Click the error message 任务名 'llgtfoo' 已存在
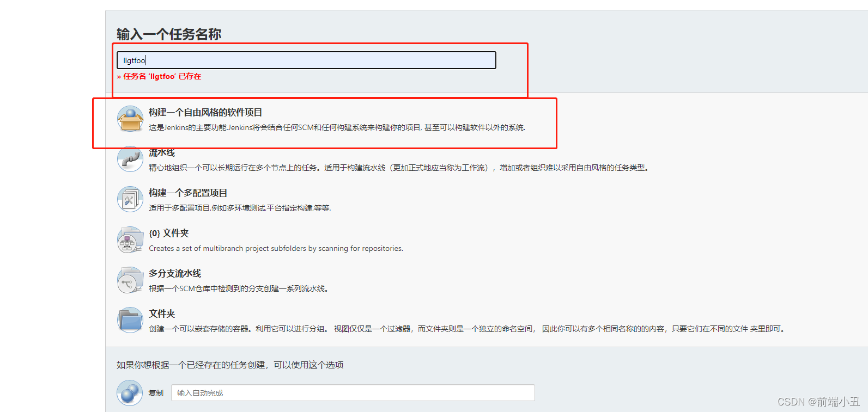 (x=159, y=76)
